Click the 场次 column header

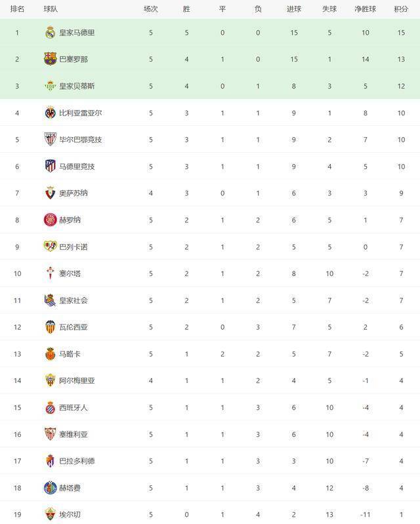click(x=150, y=9)
